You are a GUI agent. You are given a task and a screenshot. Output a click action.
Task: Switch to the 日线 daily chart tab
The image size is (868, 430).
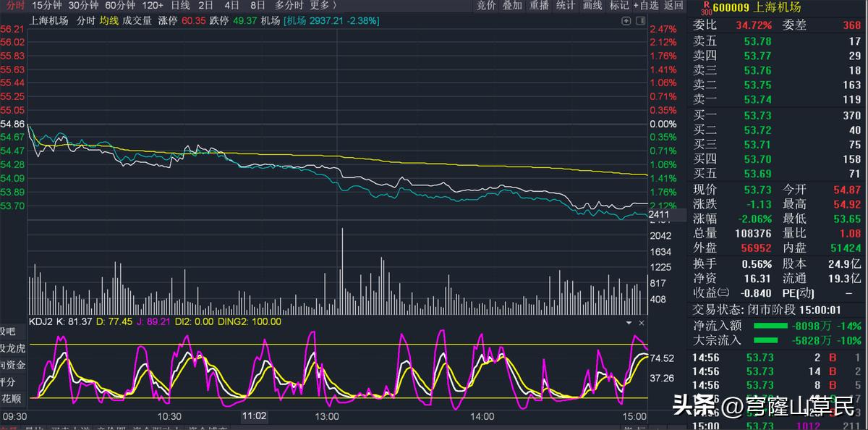pyautogui.click(x=180, y=6)
